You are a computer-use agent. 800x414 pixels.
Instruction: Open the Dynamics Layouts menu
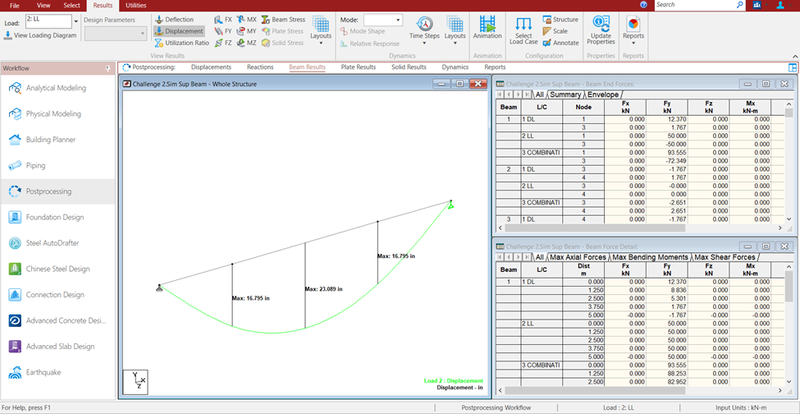pos(455,30)
